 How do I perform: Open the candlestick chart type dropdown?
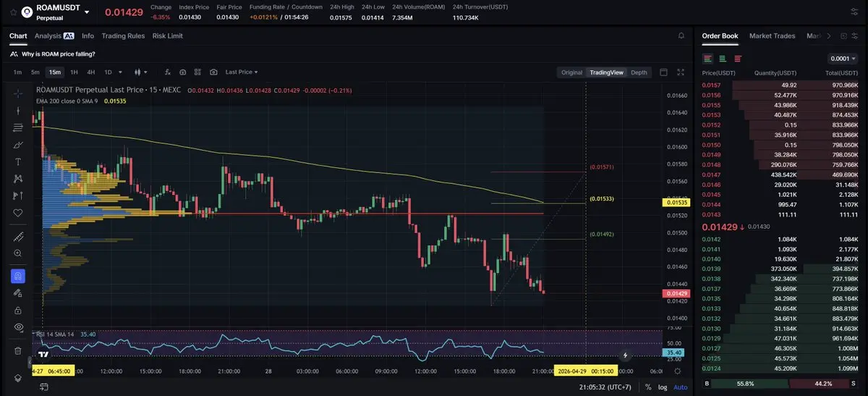pos(140,72)
